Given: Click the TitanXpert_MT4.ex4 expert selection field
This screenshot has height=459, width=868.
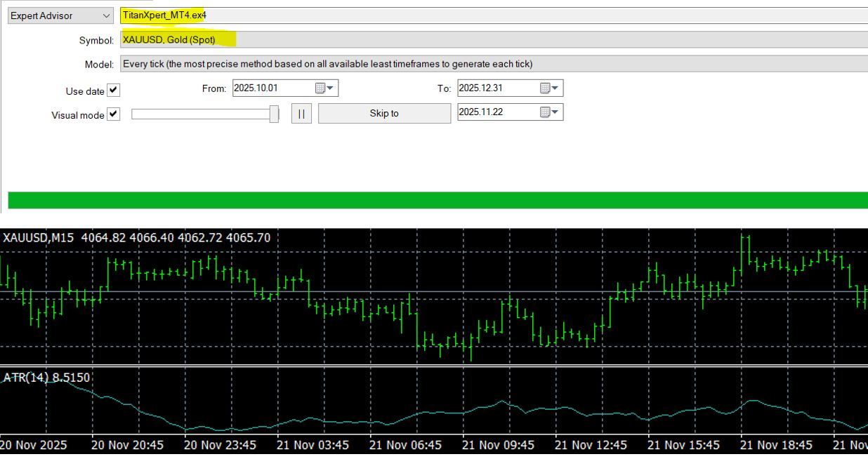Looking at the screenshot, I should [x=492, y=15].
